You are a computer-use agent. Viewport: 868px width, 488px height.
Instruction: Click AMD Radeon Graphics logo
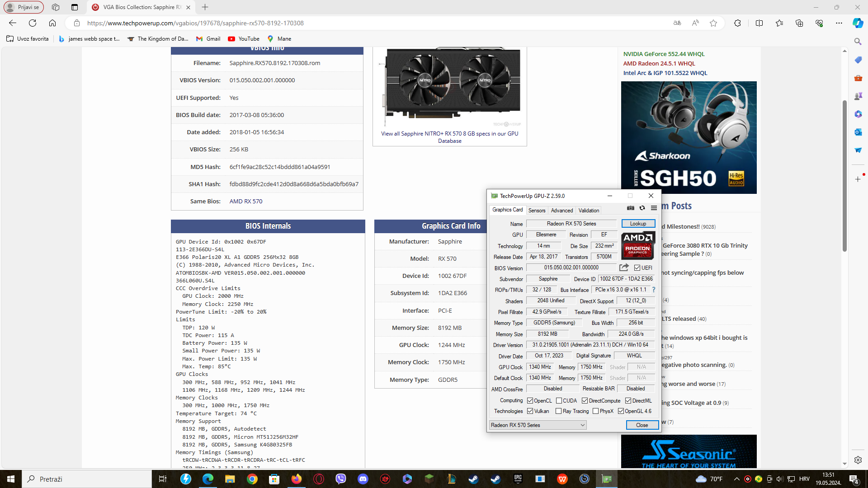point(638,245)
